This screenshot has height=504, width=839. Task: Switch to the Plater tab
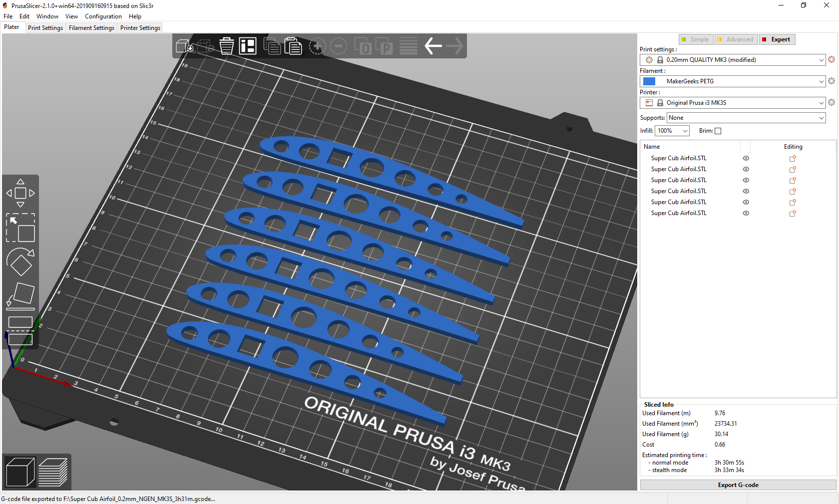11,27
